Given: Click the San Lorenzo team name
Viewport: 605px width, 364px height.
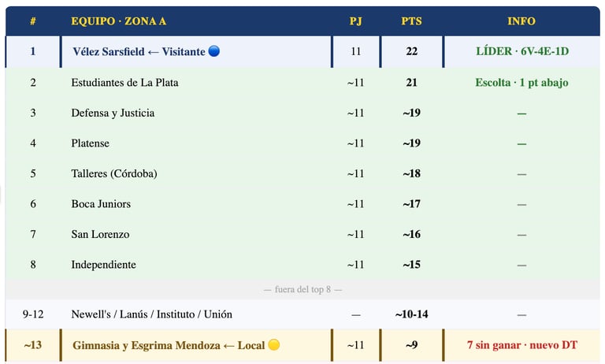Looking at the screenshot, I should click(x=100, y=234).
